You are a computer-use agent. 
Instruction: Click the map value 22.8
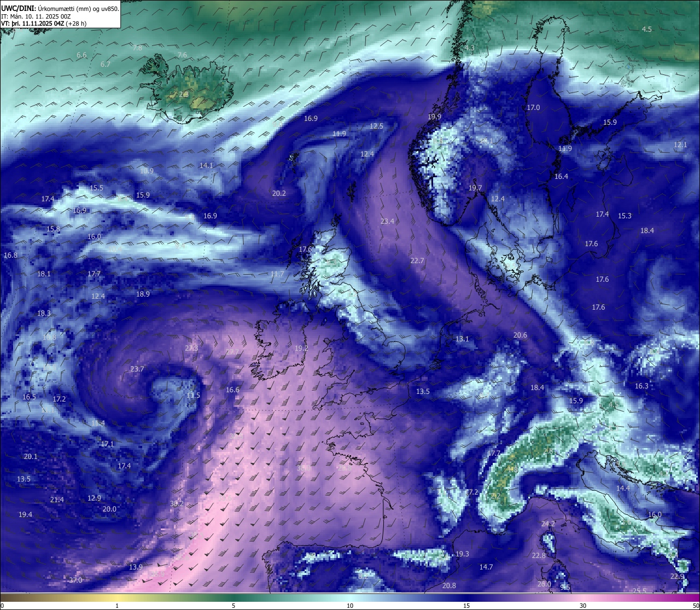539,555
